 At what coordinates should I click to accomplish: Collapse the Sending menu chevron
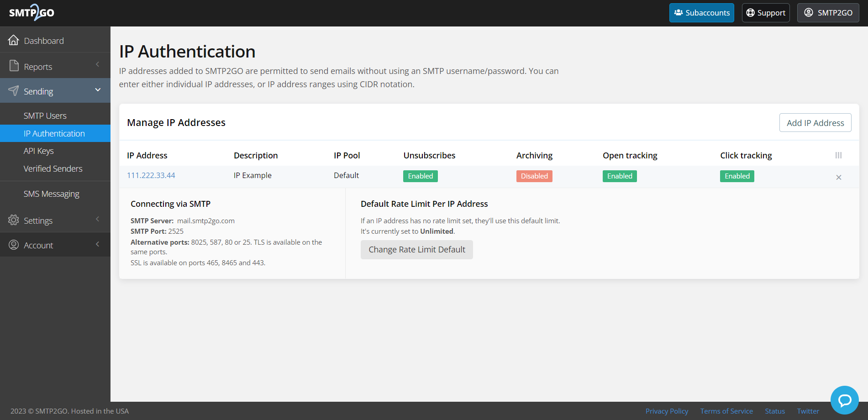click(x=98, y=90)
